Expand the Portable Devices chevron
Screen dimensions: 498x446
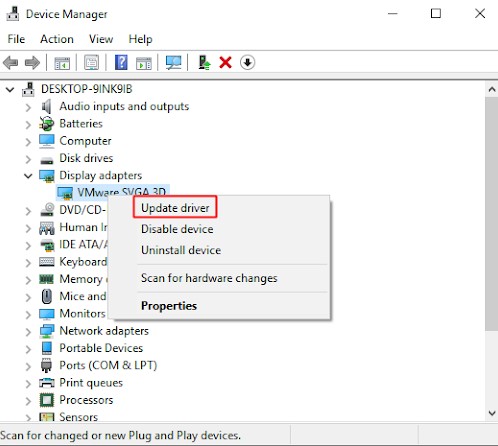(28, 349)
